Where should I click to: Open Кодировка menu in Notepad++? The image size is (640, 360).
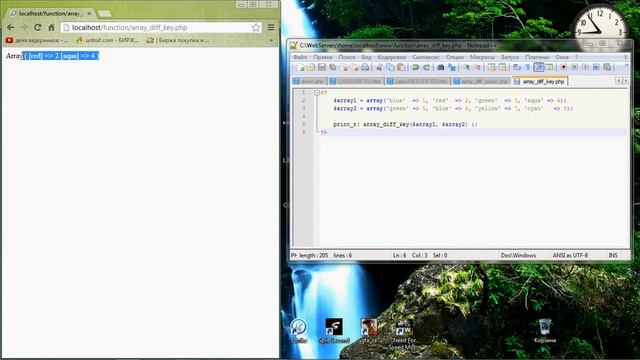point(392,57)
